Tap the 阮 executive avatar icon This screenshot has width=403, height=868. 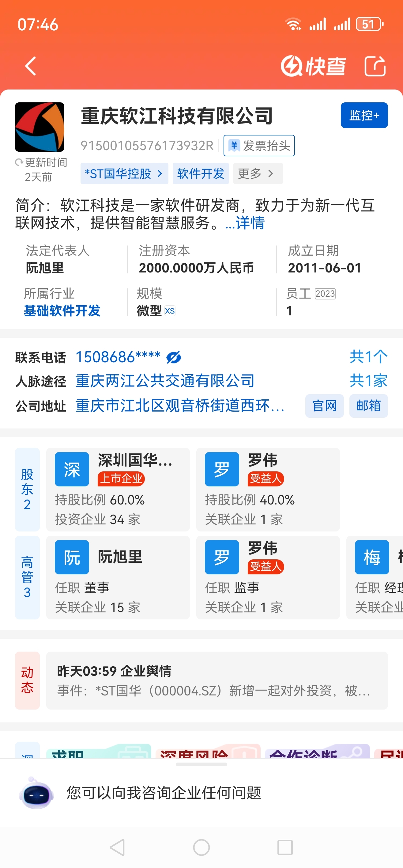[72, 557]
